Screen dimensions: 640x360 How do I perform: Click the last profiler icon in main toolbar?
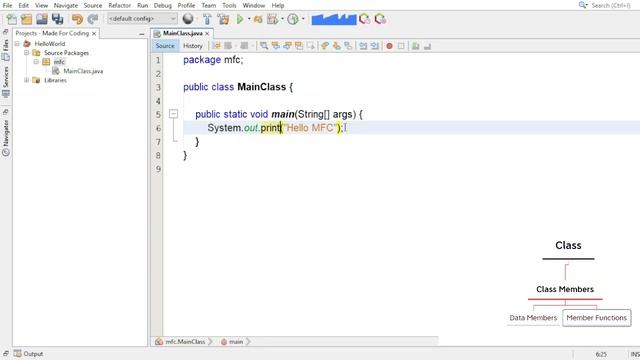point(380,19)
